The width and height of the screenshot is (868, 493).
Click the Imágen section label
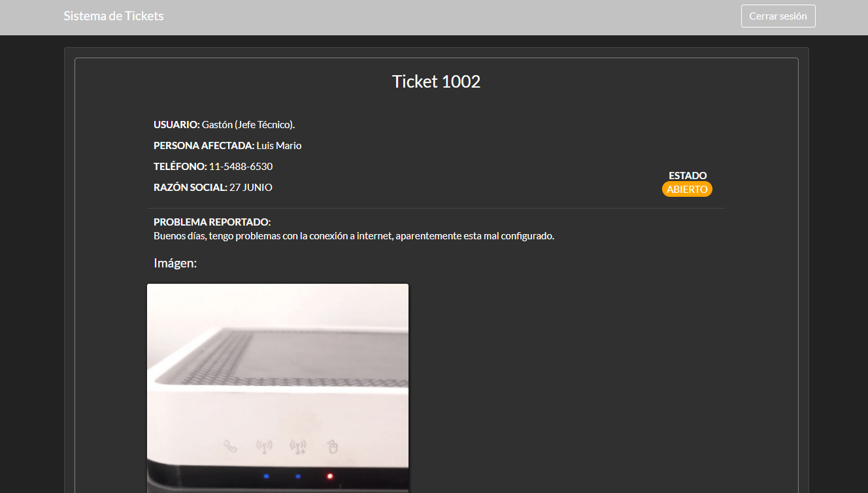point(175,263)
